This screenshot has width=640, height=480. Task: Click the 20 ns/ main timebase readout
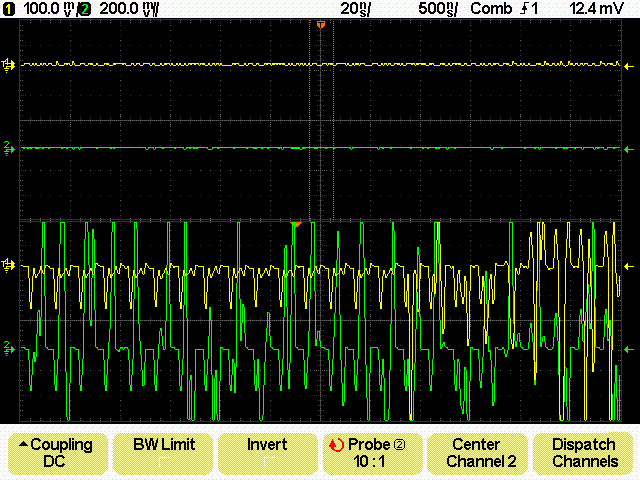(355, 9)
